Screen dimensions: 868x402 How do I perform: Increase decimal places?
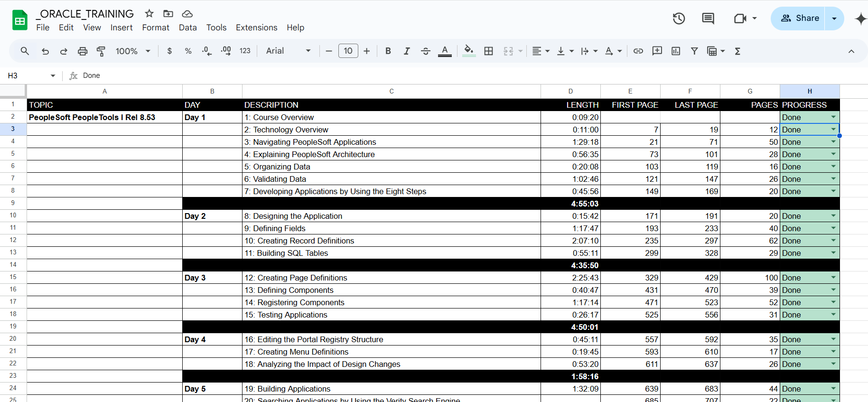pyautogui.click(x=226, y=51)
